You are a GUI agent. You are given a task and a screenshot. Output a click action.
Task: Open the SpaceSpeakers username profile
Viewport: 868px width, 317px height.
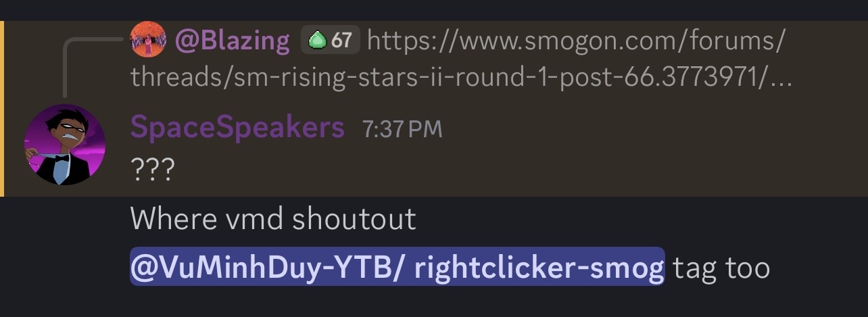(x=237, y=127)
